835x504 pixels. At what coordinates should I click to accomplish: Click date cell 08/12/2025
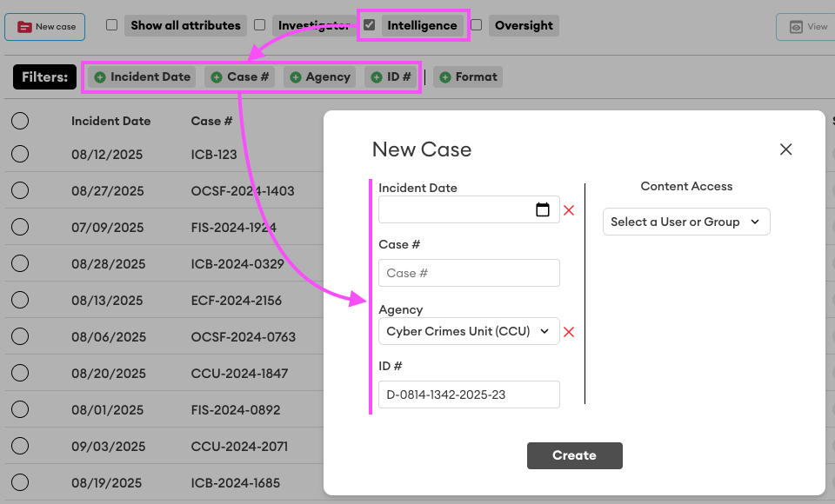tap(107, 155)
